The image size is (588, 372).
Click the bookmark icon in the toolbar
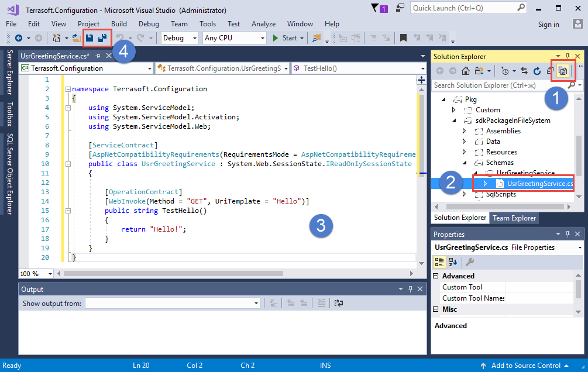[x=403, y=38]
